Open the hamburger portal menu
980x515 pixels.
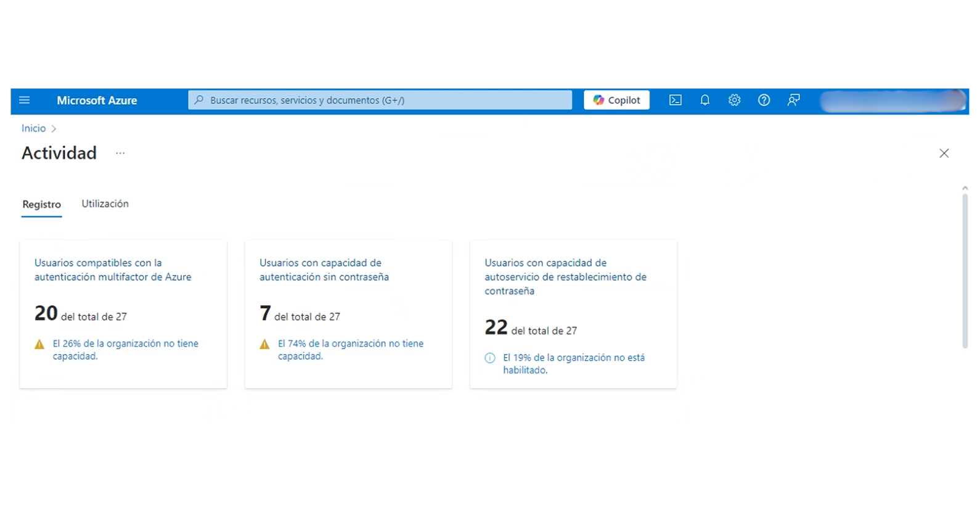tap(25, 100)
